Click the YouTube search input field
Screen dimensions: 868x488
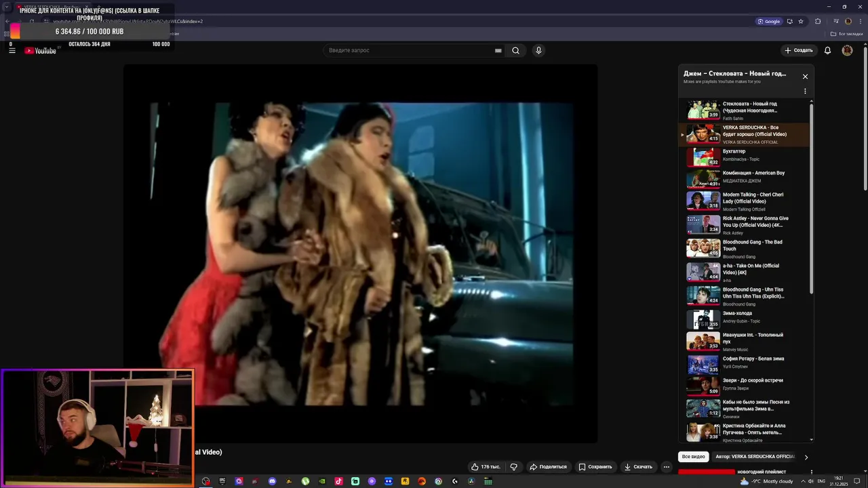pos(410,50)
